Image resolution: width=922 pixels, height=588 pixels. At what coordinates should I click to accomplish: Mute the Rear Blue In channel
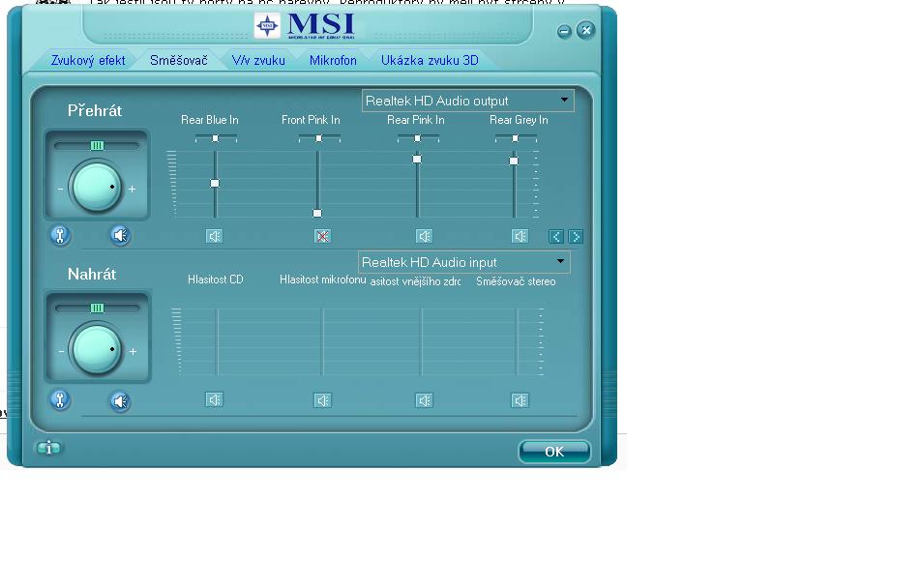point(214,236)
